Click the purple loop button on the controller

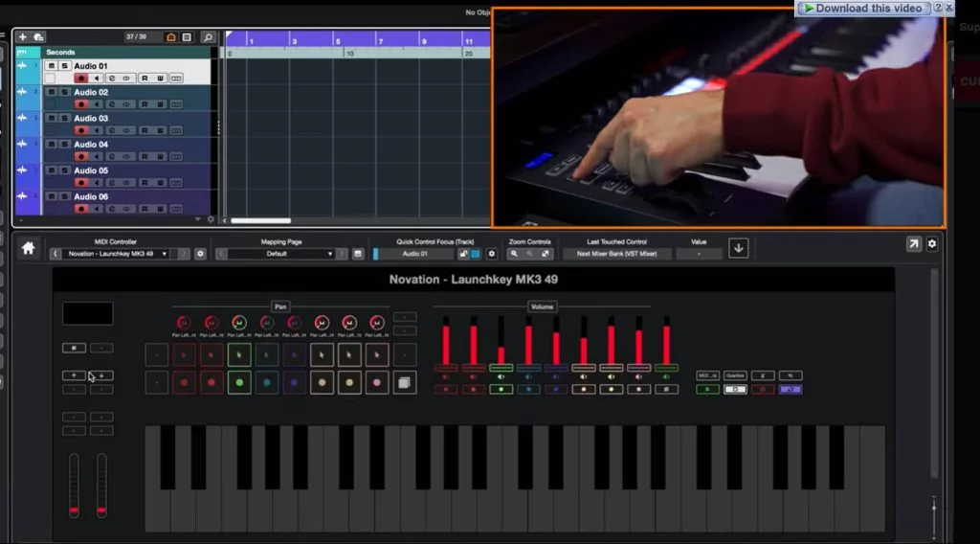click(x=790, y=390)
